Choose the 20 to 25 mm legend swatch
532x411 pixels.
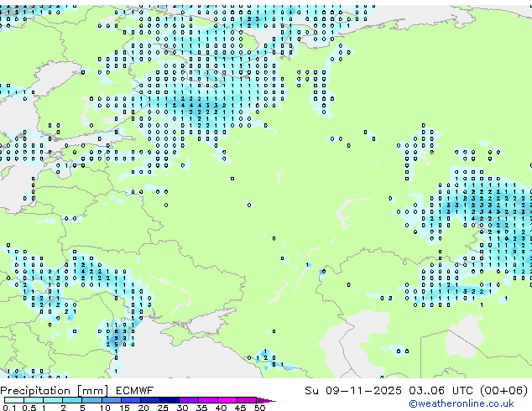tap(150, 400)
